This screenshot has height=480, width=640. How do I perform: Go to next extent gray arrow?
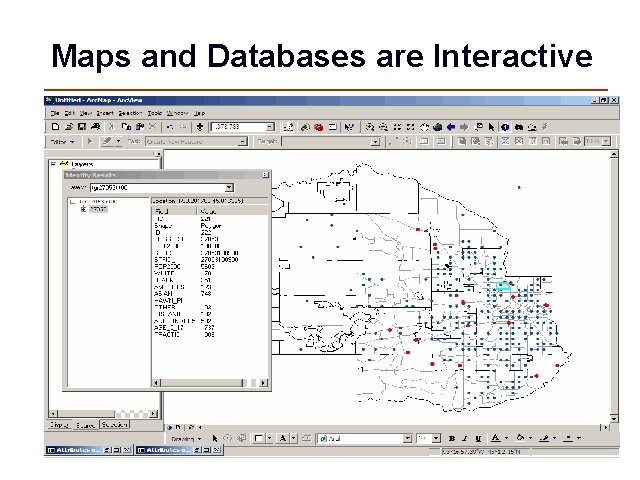click(464, 127)
